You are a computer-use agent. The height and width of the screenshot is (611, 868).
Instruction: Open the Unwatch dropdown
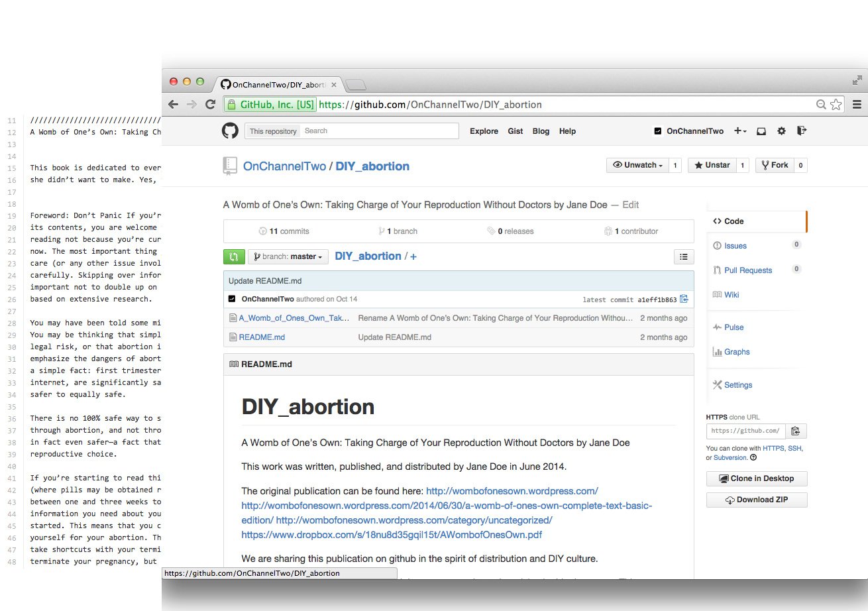pos(637,165)
